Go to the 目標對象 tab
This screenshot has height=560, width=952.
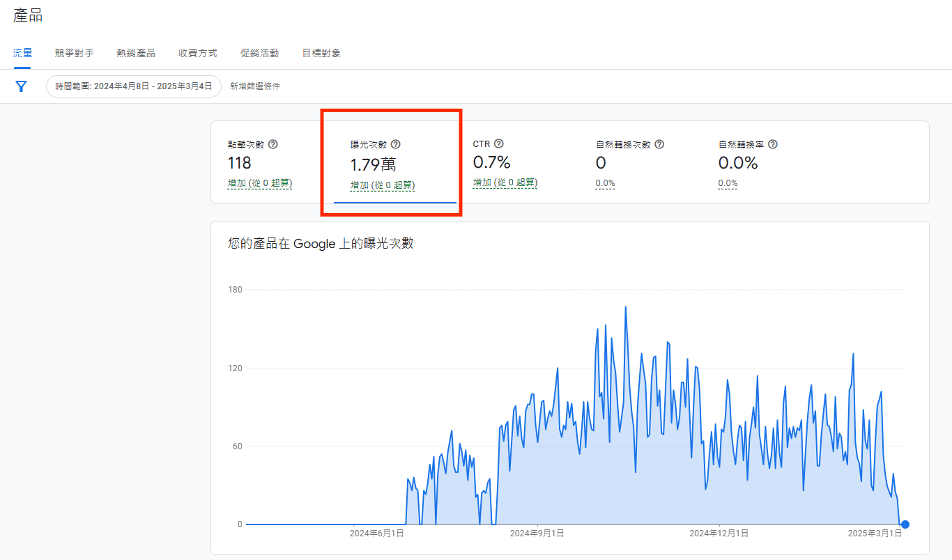(x=321, y=53)
